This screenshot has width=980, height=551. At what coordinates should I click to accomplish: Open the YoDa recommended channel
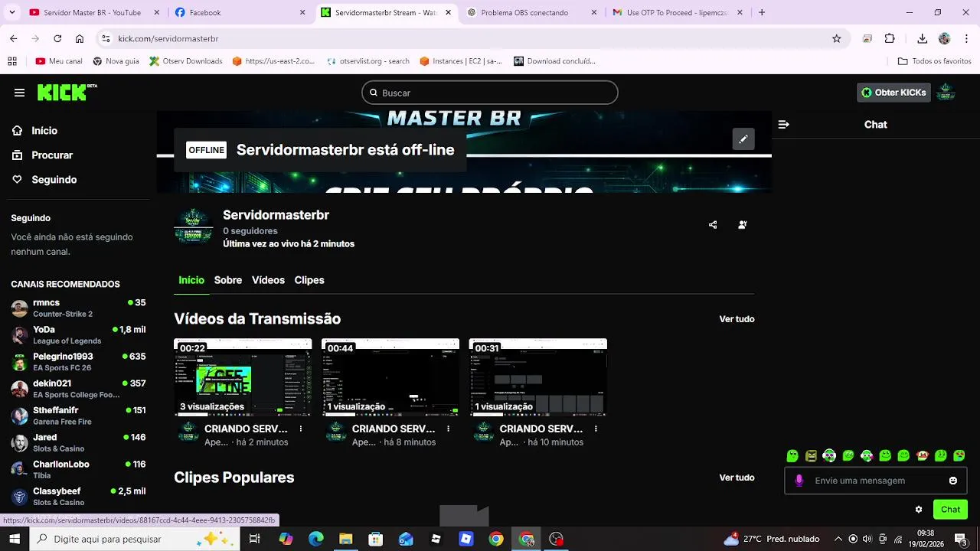point(78,335)
